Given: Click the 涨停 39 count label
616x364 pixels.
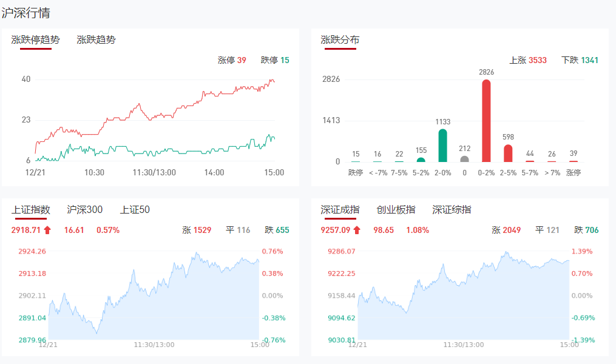Looking at the screenshot, I should point(232,60).
